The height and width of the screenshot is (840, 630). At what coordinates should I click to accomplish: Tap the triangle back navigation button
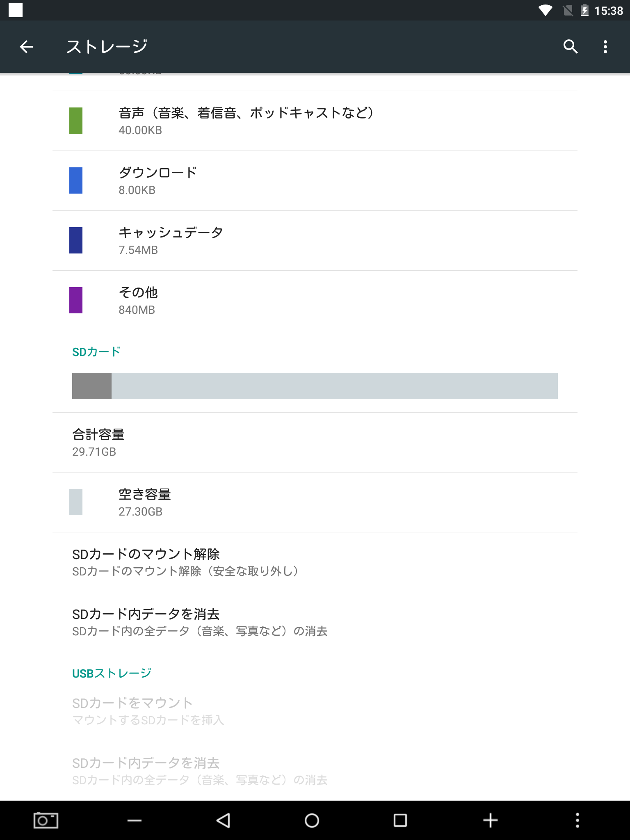pyautogui.click(x=223, y=820)
